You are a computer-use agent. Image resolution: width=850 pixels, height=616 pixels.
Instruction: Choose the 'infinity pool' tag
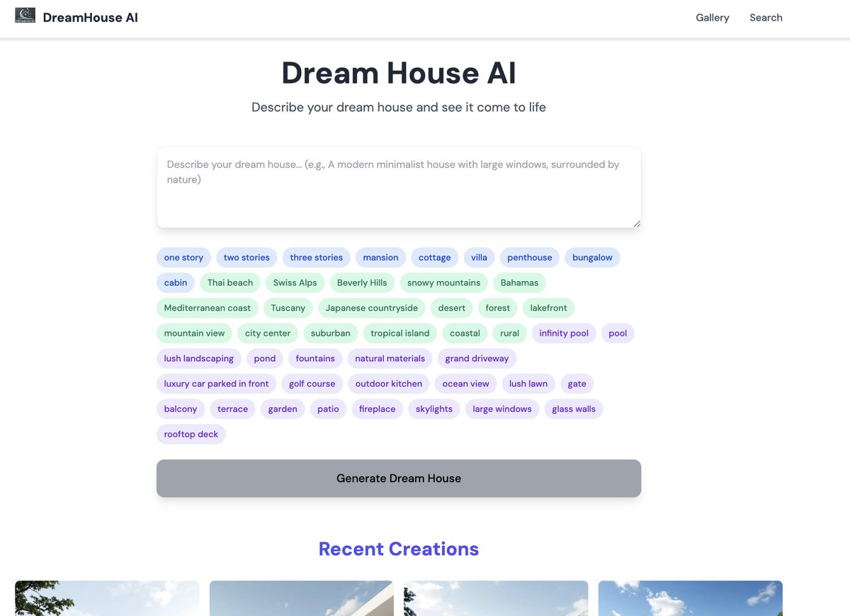[564, 333]
